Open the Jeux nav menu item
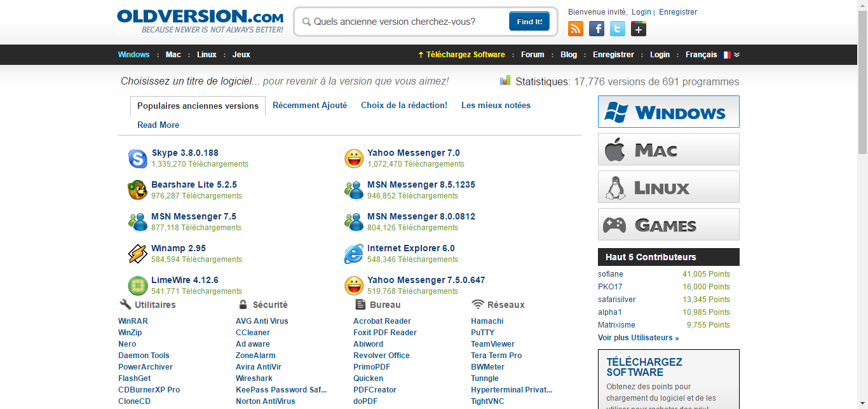The height and width of the screenshot is (409, 868). (241, 55)
